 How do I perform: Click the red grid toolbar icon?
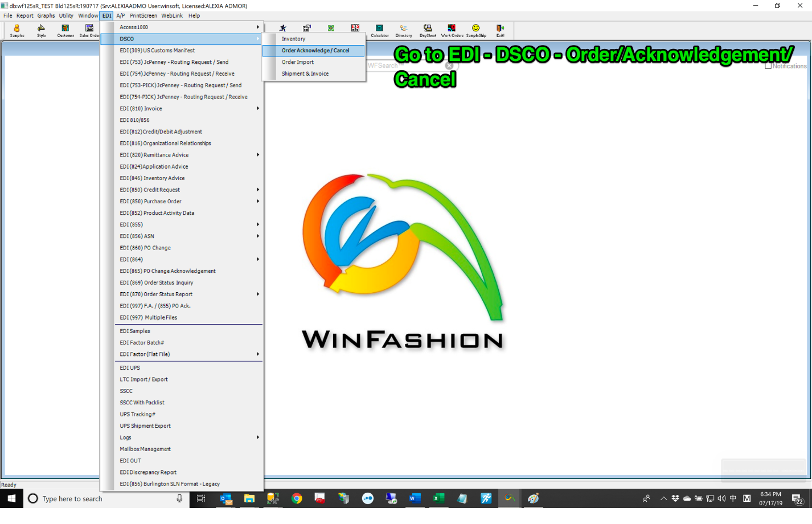355,28
